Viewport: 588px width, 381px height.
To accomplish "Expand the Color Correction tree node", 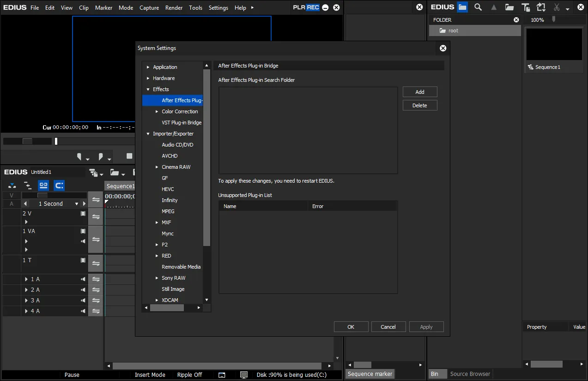I will pyautogui.click(x=157, y=111).
